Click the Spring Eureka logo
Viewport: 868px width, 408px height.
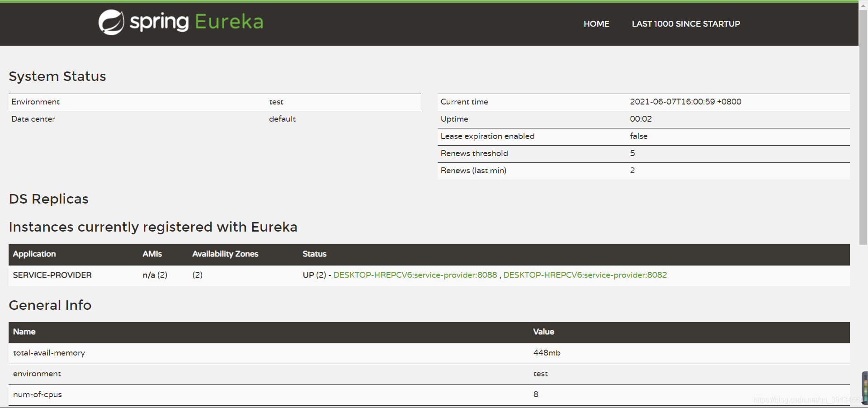point(181,22)
